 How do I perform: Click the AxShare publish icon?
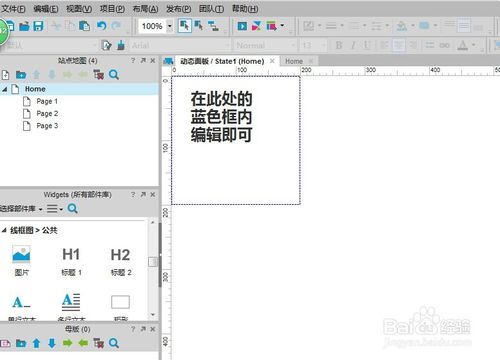[x=256, y=26]
